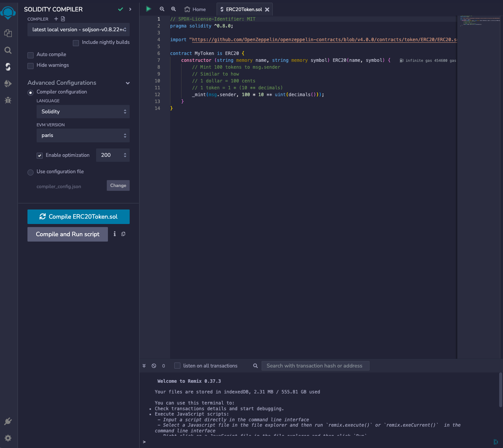This screenshot has height=448, width=503.
Task: Zoom out the editor font
Action: [x=162, y=9]
